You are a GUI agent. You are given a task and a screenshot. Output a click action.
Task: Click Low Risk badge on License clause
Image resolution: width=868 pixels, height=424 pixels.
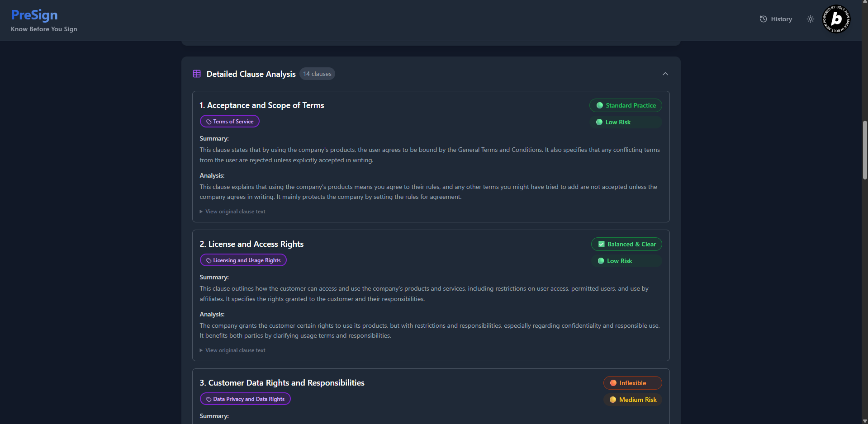pos(626,261)
